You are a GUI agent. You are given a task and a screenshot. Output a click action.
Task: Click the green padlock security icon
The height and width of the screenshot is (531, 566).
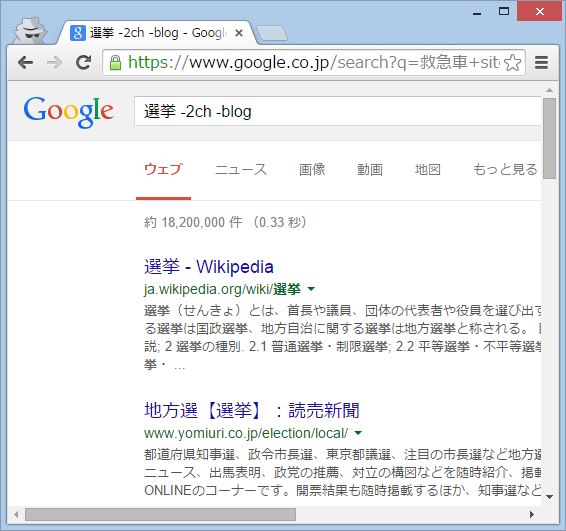point(116,63)
